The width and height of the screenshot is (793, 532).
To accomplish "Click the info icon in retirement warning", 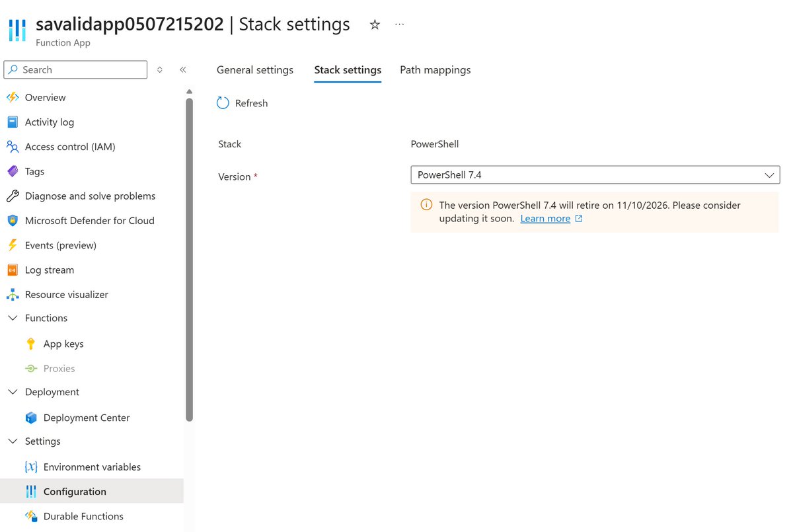I will click(427, 205).
